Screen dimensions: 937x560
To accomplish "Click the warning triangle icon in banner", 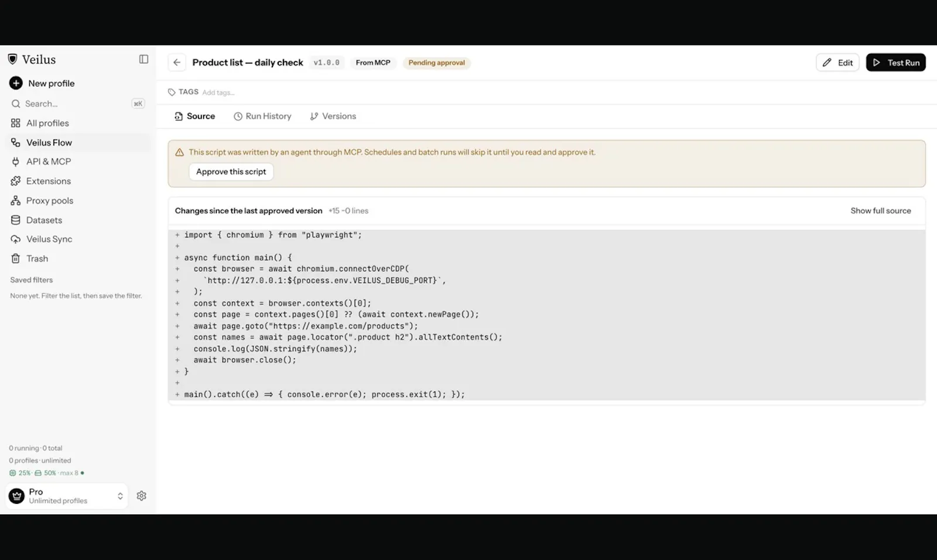I will (180, 152).
